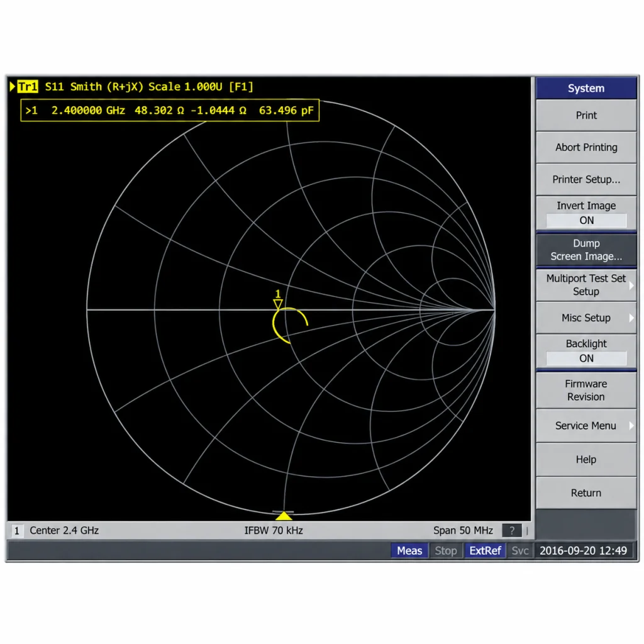644x644 pixels.
Task: Select Abort Printing softkey
Action: tap(586, 147)
